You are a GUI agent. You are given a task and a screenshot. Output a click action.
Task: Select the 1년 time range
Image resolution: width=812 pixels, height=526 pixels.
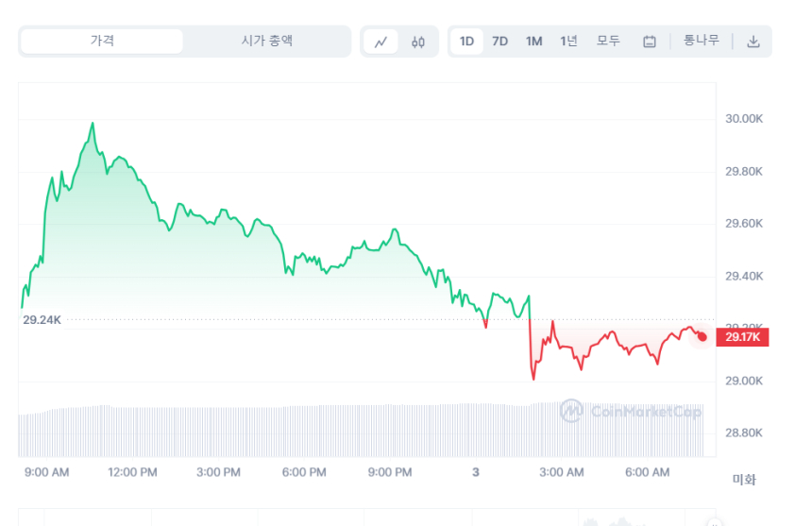568,42
